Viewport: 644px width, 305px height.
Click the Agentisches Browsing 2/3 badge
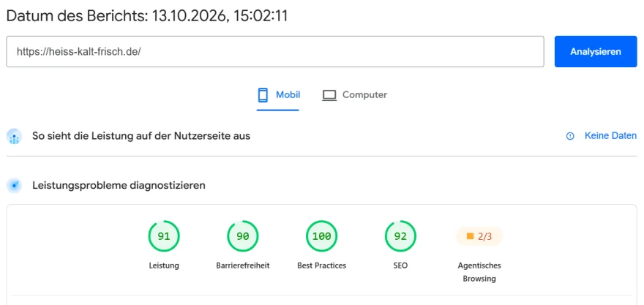(479, 236)
